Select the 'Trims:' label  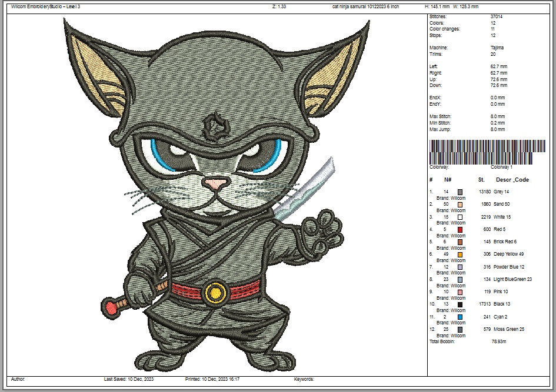pos(436,54)
